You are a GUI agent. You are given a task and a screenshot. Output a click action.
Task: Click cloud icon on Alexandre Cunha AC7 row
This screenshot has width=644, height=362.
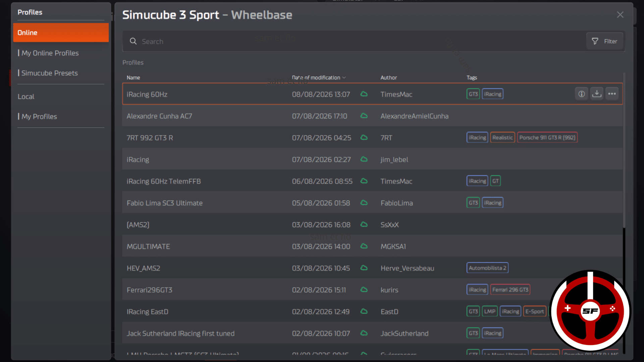pos(364,116)
